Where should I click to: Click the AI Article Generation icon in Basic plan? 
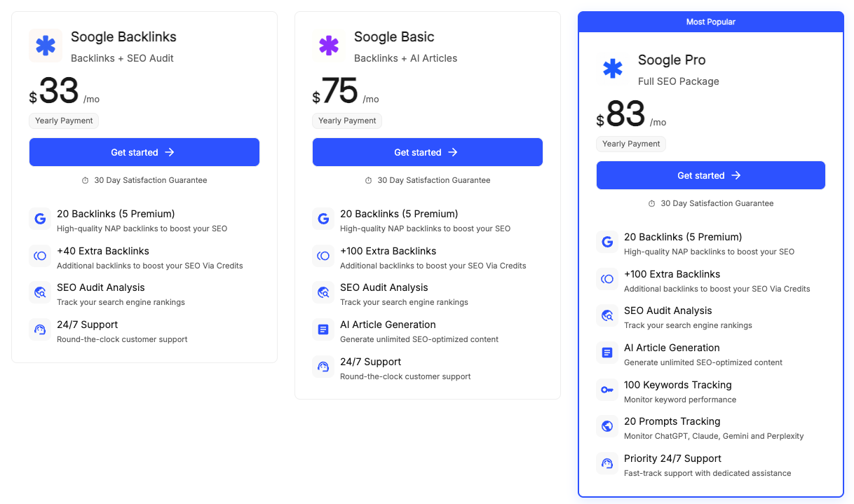pyautogui.click(x=323, y=329)
